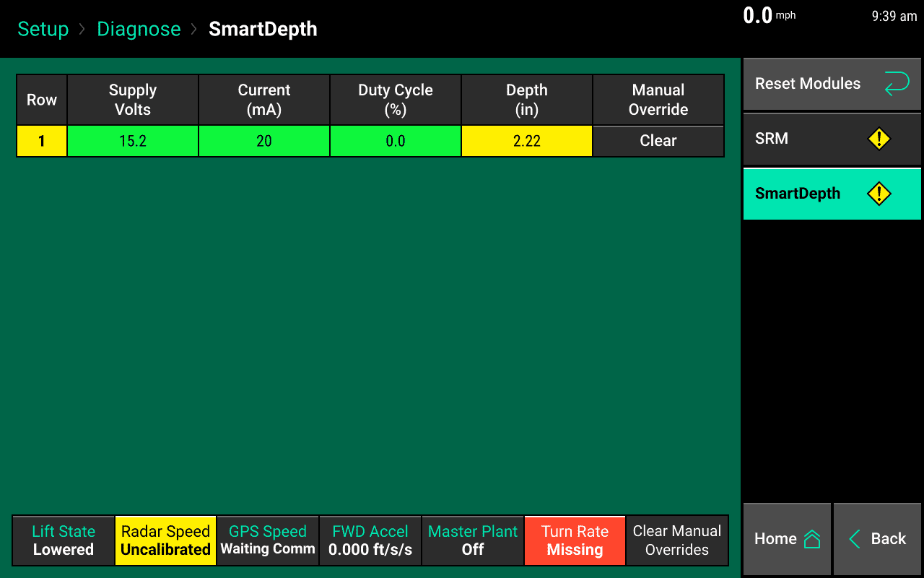Select the Row column header
Viewport: 924px width, 578px height.
[42, 100]
